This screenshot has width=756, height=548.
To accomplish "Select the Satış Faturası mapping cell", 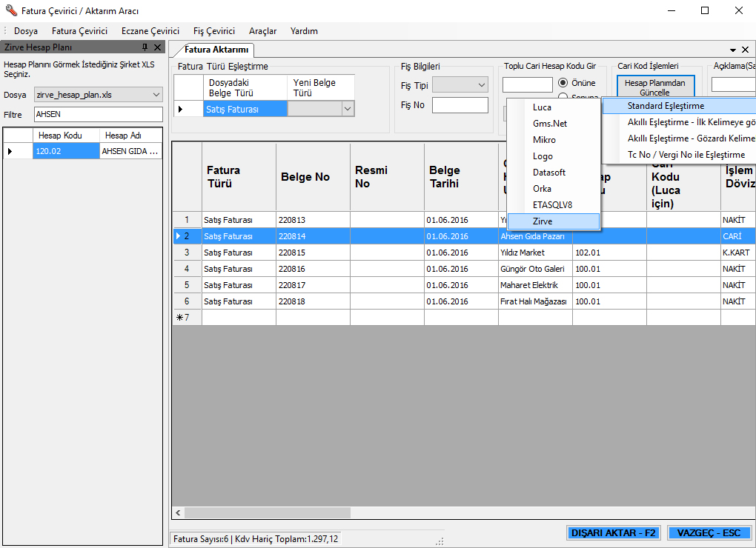I will [x=245, y=110].
